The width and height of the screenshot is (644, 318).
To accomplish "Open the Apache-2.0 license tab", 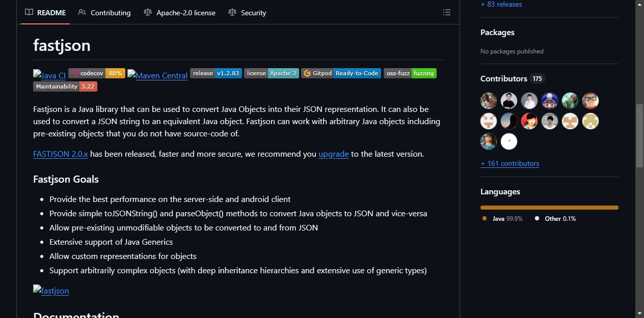I will tap(180, 13).
